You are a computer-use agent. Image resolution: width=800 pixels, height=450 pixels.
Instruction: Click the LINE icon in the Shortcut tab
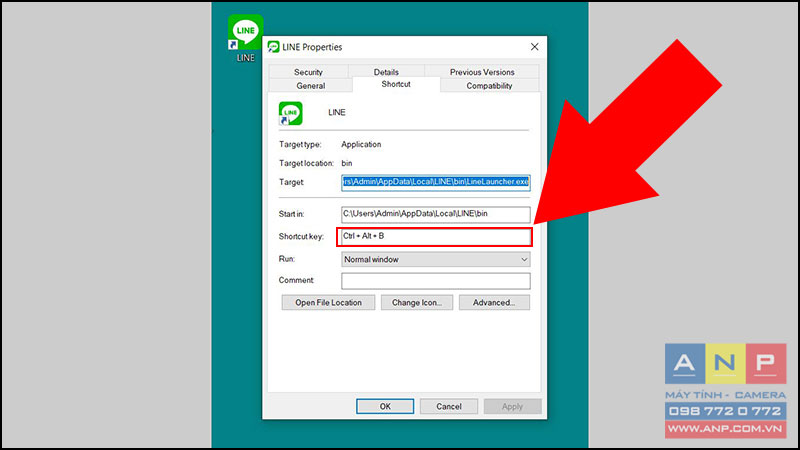pyautogui.click(x=290, y=113)
